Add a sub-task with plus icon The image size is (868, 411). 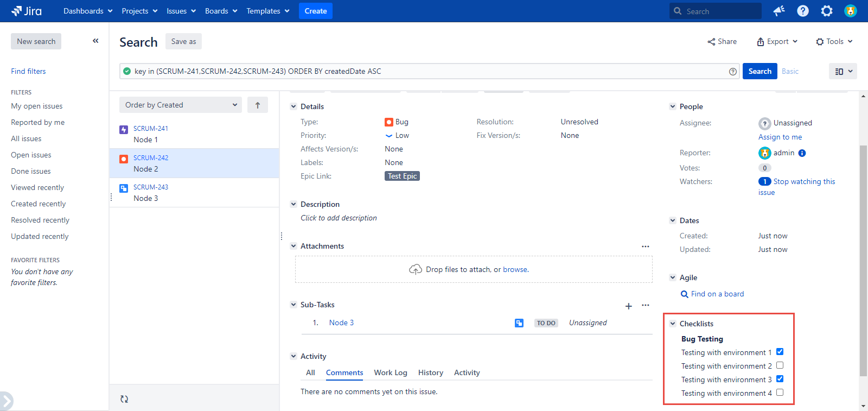click(x=628, y=306)
